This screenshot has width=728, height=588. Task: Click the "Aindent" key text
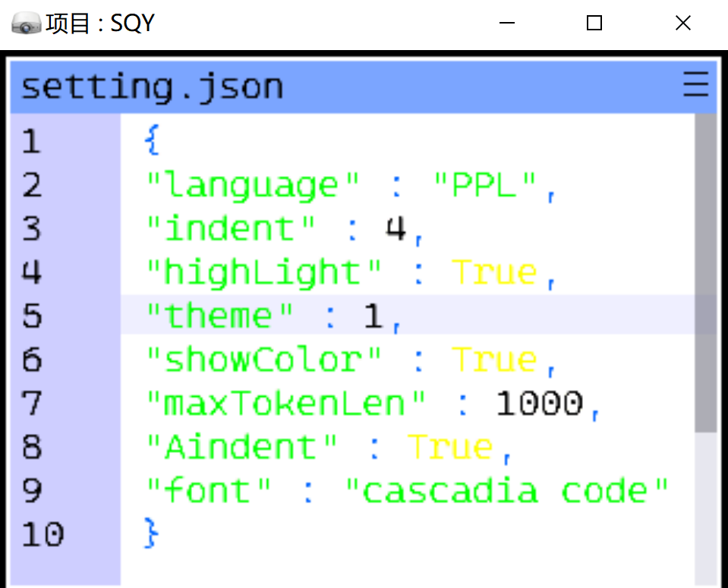242,447
